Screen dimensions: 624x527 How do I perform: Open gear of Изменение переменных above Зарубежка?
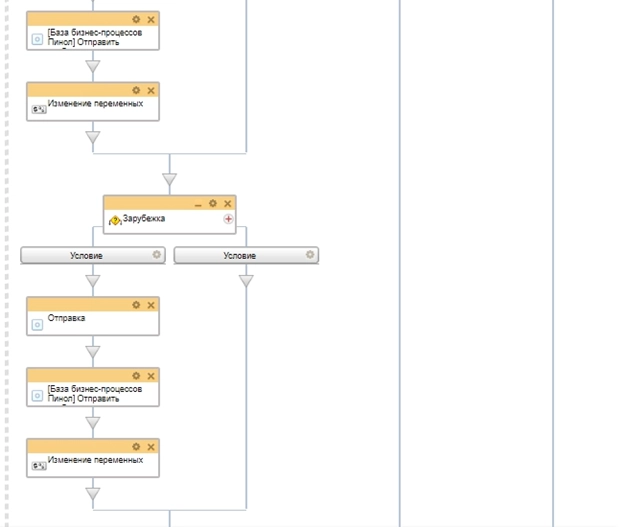(x=137, y=90)
